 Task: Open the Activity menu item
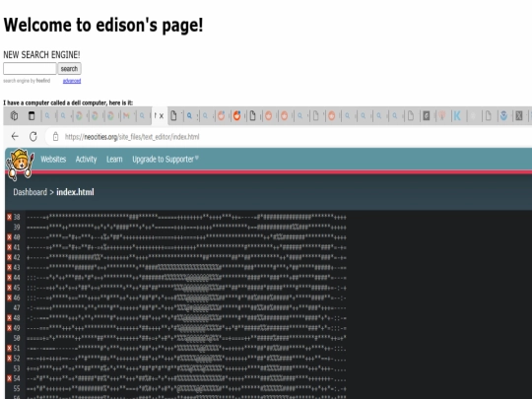click(x=86, y=160)
